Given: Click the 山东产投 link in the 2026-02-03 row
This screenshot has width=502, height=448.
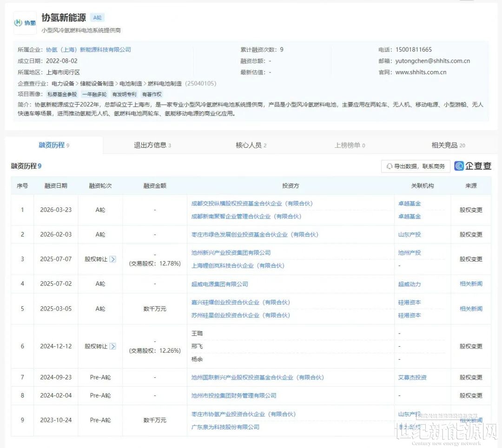Looking at the screenshot, I should point(409,235).
